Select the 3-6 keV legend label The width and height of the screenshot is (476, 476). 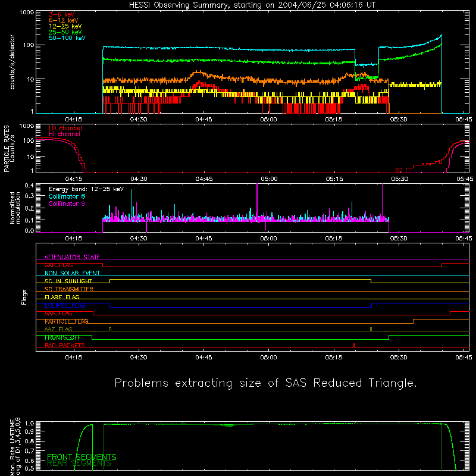point(61,14)
